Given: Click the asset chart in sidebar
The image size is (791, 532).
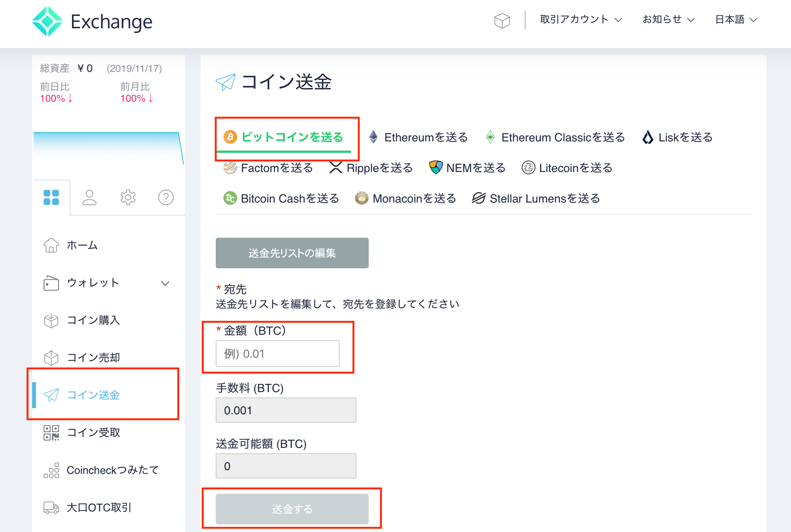Looking at the screenshot, I should [109, 148].
